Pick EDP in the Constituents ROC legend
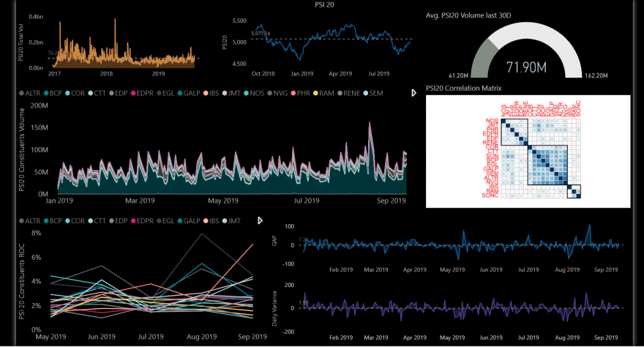Viewport: 644px width, 347px height. pyautogui.click(x=119, y=221)
